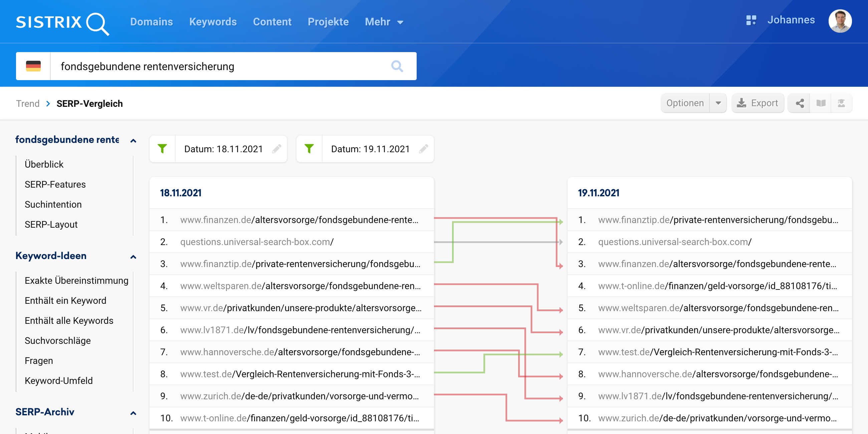Click the magnifier search icon in search box
The height and width of the screenshot is (434, 868).
click(x=397, y=66)
